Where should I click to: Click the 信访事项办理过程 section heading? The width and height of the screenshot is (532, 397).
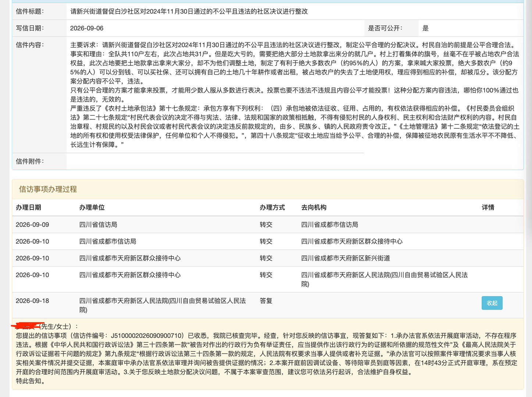(x=48, y=189)
